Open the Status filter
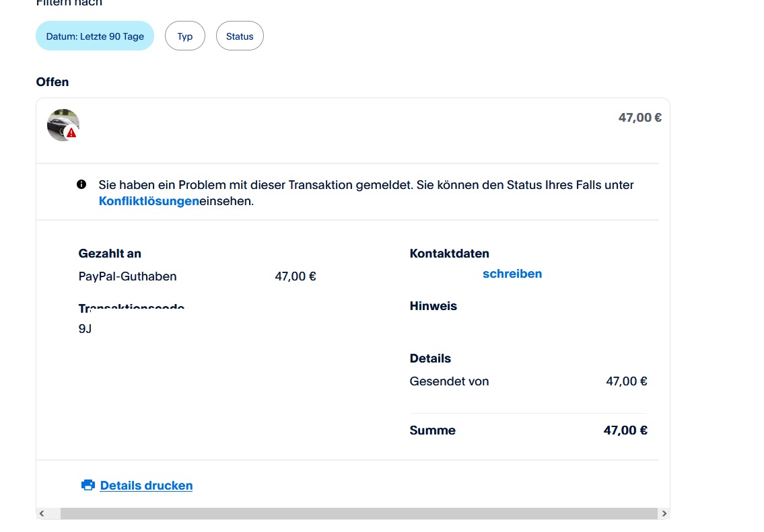This screenshot has width=764, height=532. coord(240,36)
